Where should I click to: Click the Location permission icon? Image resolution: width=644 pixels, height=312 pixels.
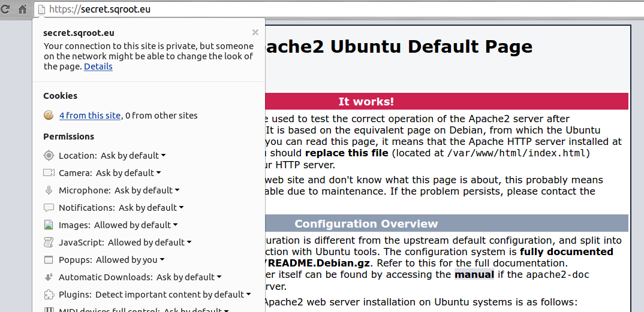[x=49, y=155]
